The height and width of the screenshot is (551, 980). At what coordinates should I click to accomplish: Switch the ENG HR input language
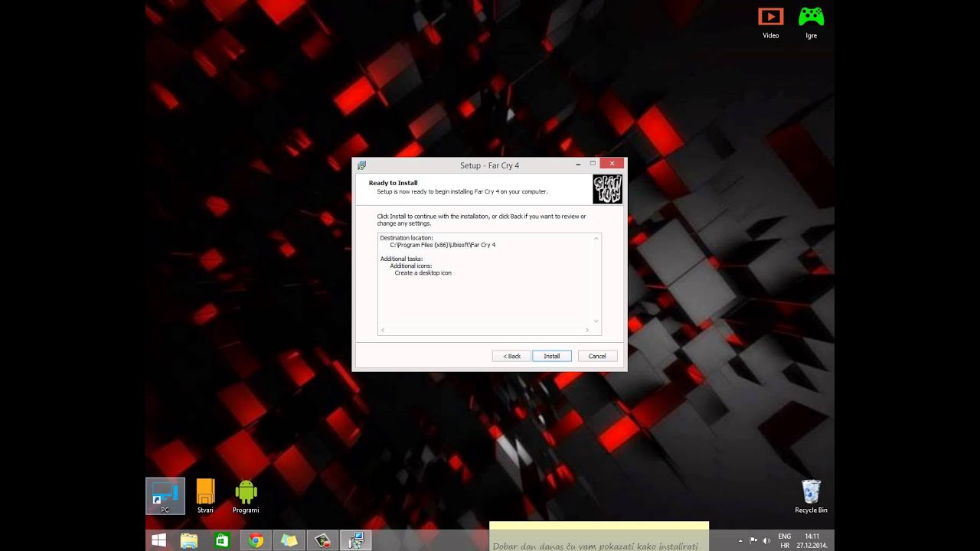(785, 540)
